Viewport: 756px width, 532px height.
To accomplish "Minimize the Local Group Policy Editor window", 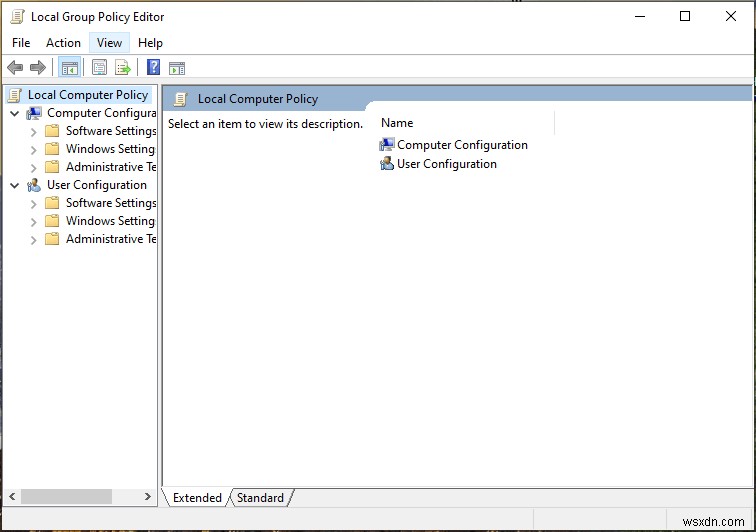I will 640,16.
